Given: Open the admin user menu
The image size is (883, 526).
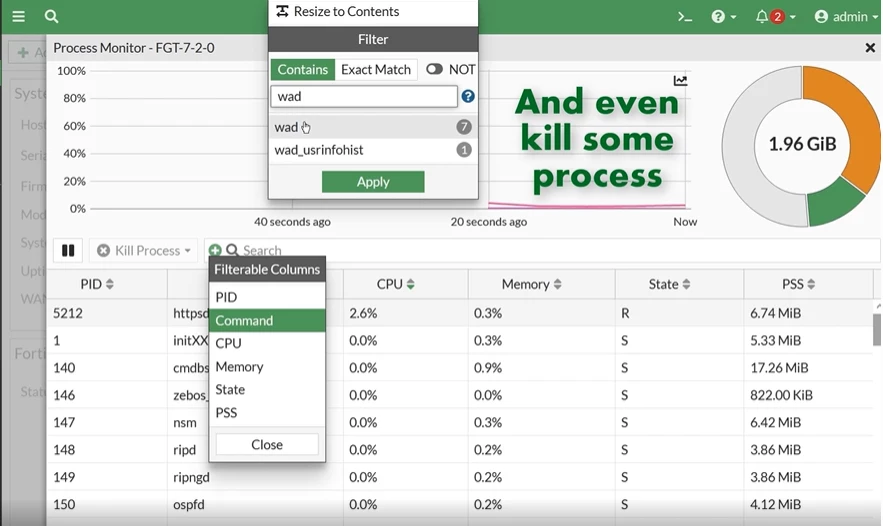Looking at the screenshot, I should 846,17.
